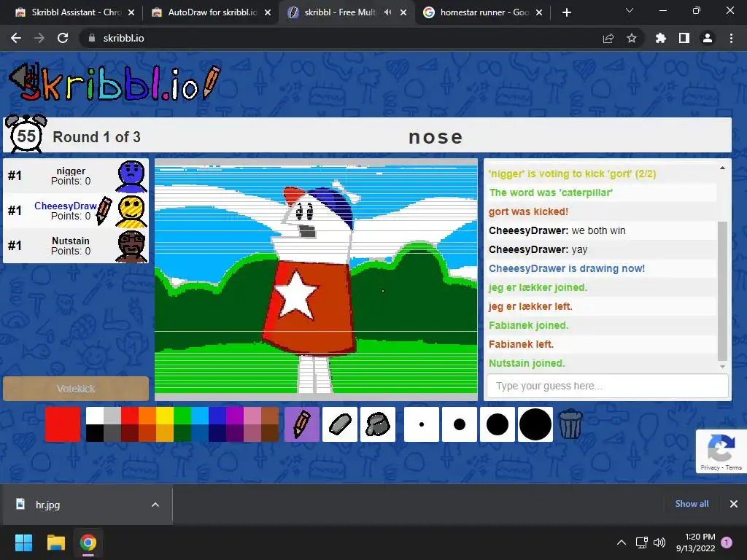This screenshot has width=747, height=560.
Task: Select the paint bucket fill tool
Action: click(378, 424)
